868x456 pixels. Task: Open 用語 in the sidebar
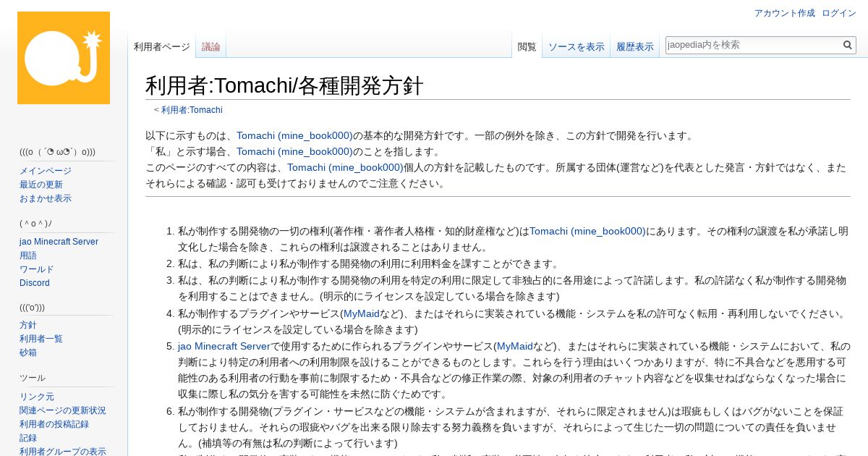click(x=28, y=256)
